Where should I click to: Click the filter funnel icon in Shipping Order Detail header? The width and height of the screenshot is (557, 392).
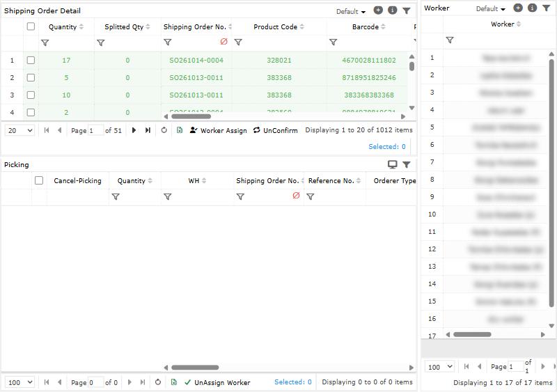click(x=407, y=10)
